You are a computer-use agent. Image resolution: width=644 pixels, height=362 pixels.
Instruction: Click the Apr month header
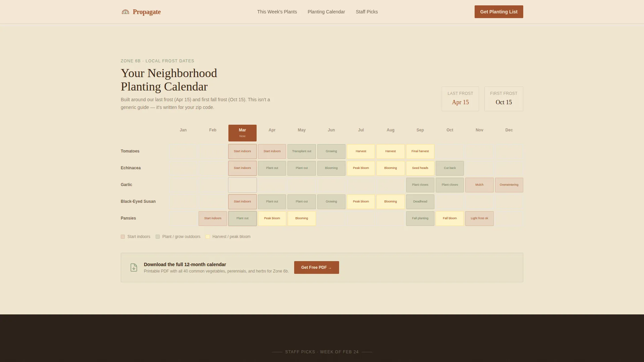272,130
